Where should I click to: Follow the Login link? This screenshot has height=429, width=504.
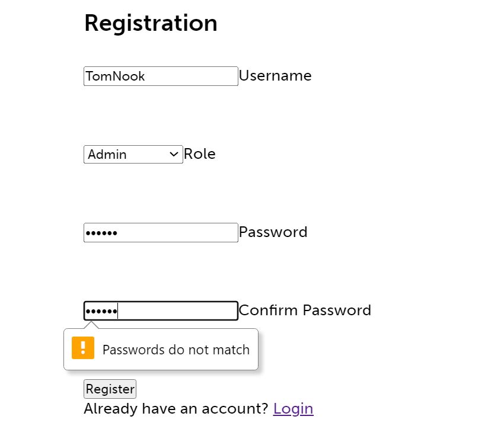pyautogui.click(x=293, y=408)
